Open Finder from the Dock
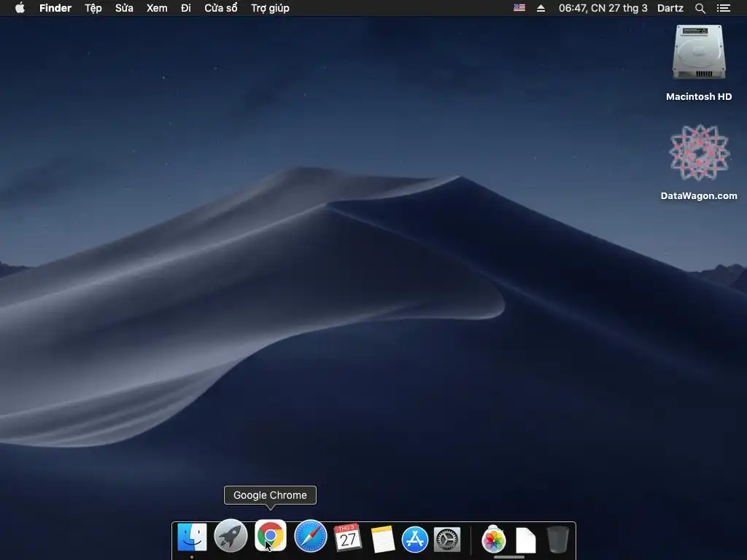Viewport: 747px width, 560px height. point(192,537)
